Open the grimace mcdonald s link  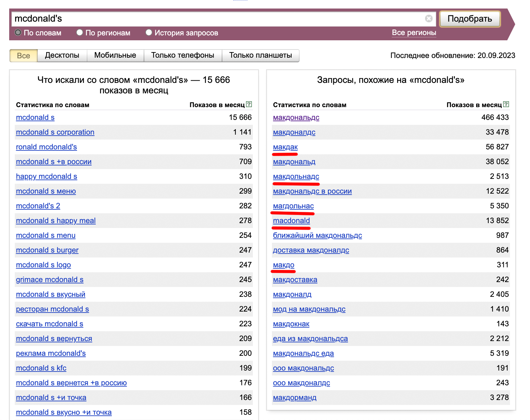(x=50, y=279)
